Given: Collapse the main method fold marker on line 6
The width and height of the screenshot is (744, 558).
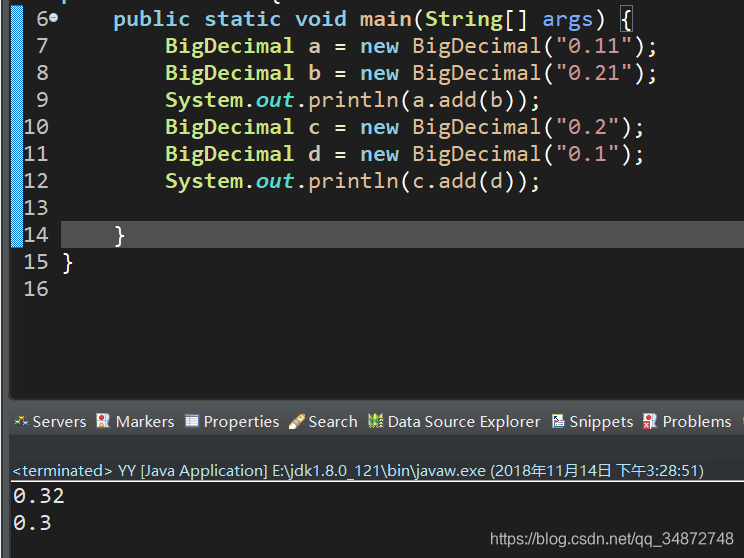Looking at the screenshot, I should [x=54, y=18].
